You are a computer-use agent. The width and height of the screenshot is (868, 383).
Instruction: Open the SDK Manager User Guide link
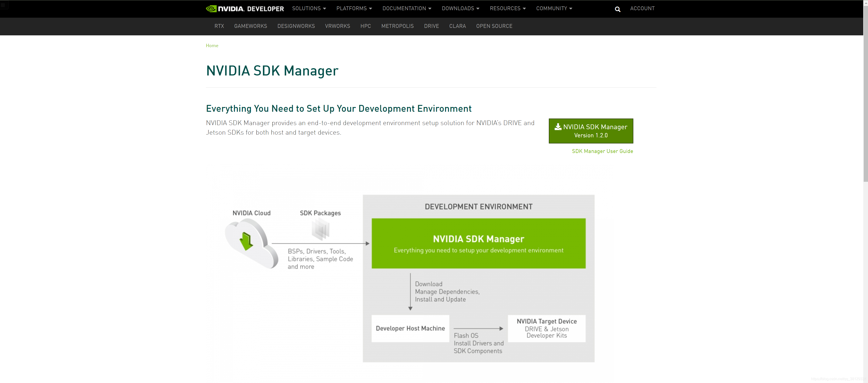(602, 151)
